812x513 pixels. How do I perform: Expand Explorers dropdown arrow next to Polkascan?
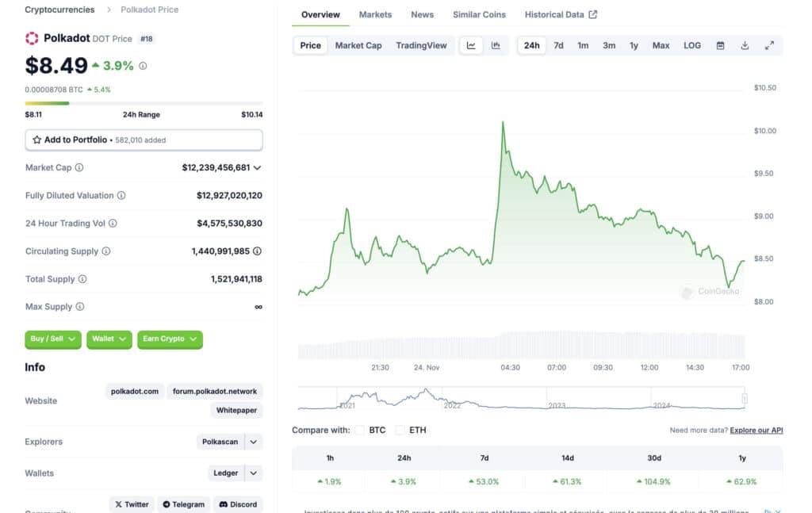click(x=253, y=442)
